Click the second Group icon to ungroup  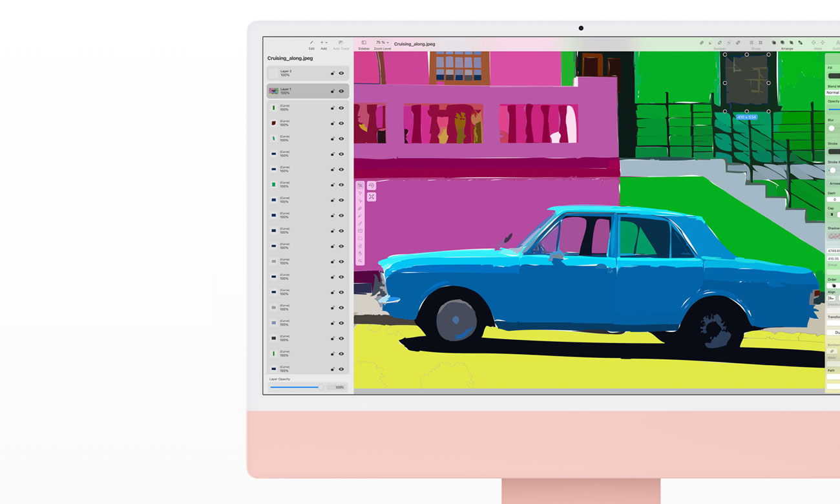point(761,43)
